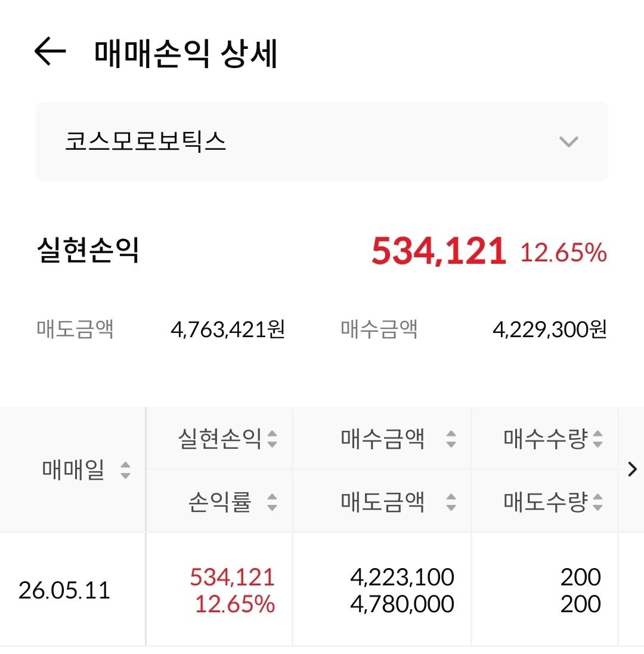Open the 코스모로보틱스 stock selector dropdown
The height and width of the screenshot is (654, 644).
coord(322,141)
